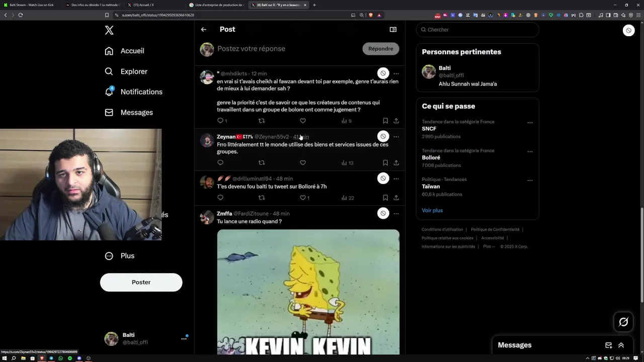
Task: Open more options for @mhdikrts comment
Action: click(396, 73)
